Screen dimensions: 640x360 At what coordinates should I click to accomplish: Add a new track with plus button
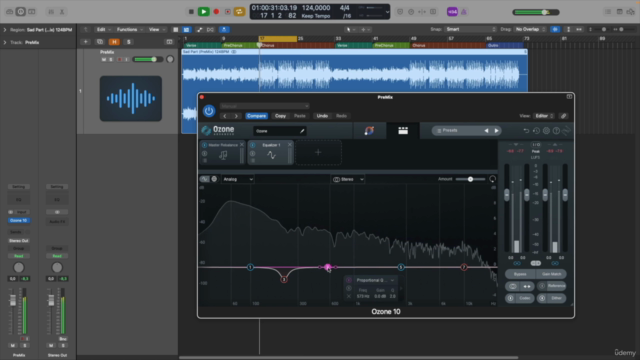(85, 42)
